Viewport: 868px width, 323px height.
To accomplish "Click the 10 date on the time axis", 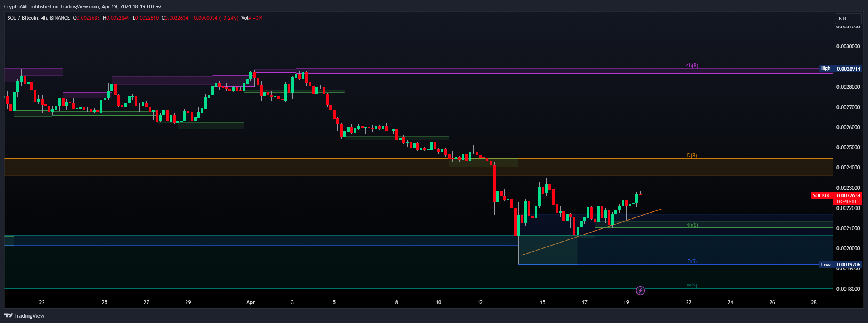I will (438, 302).
